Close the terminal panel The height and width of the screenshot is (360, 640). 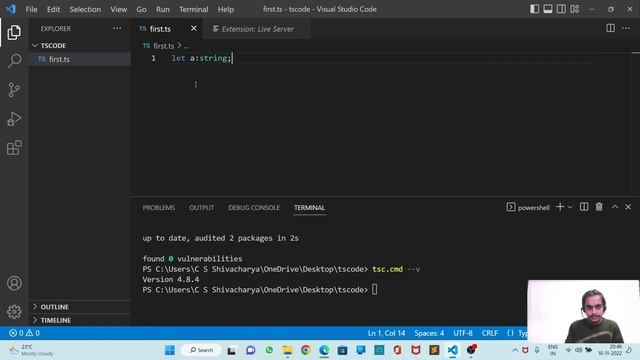point(628,207)
